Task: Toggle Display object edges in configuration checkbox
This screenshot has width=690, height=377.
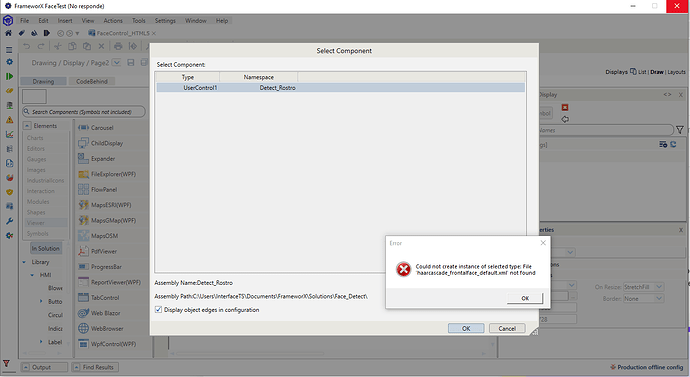Action: (x=158, y=310)
